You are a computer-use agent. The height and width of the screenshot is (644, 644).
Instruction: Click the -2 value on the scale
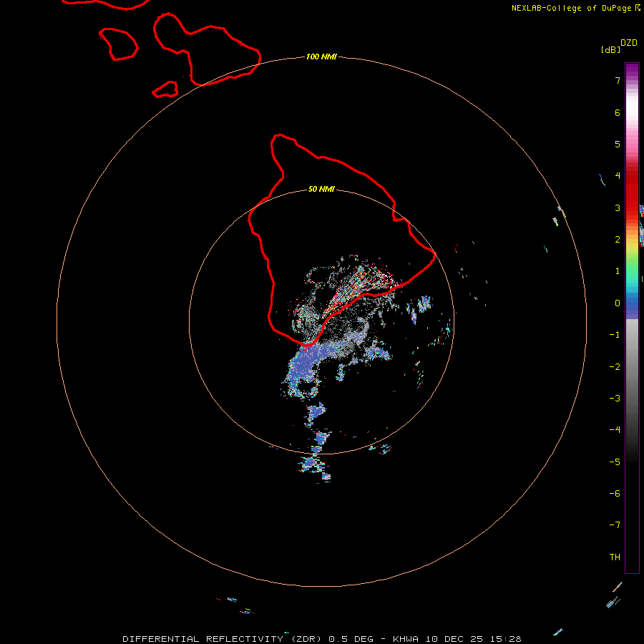point(615,367)
